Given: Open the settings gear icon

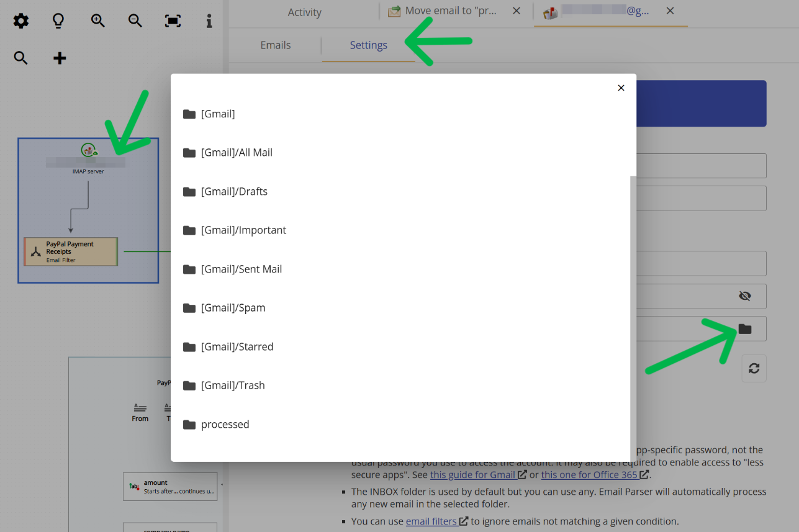Looking at the screenshot, I should coord(20,20).
